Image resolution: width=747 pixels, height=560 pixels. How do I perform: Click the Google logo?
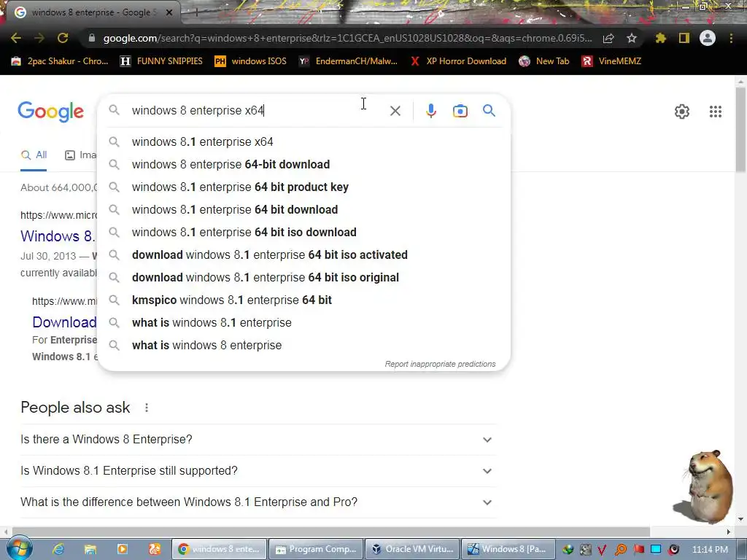click(50, 112)
